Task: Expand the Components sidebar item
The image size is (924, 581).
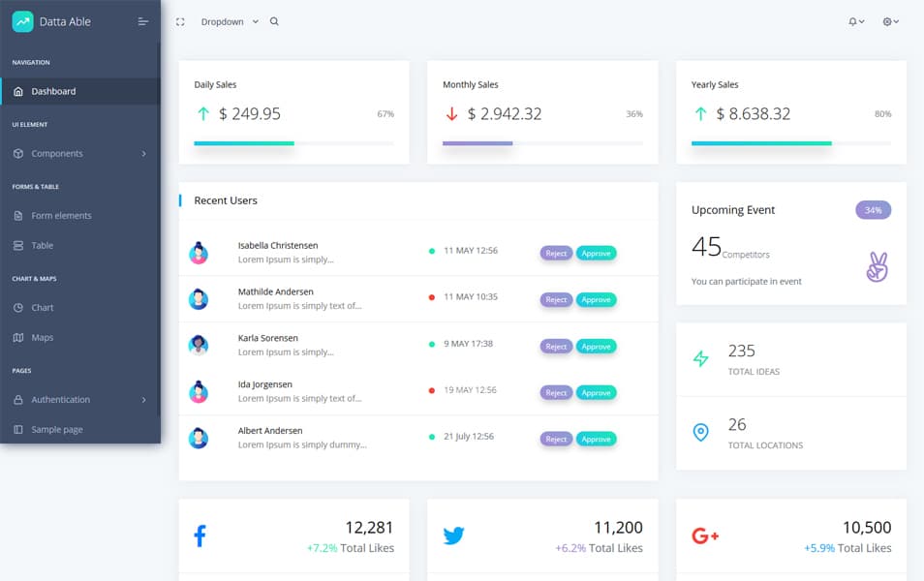Action: click(x=79, y=153)
